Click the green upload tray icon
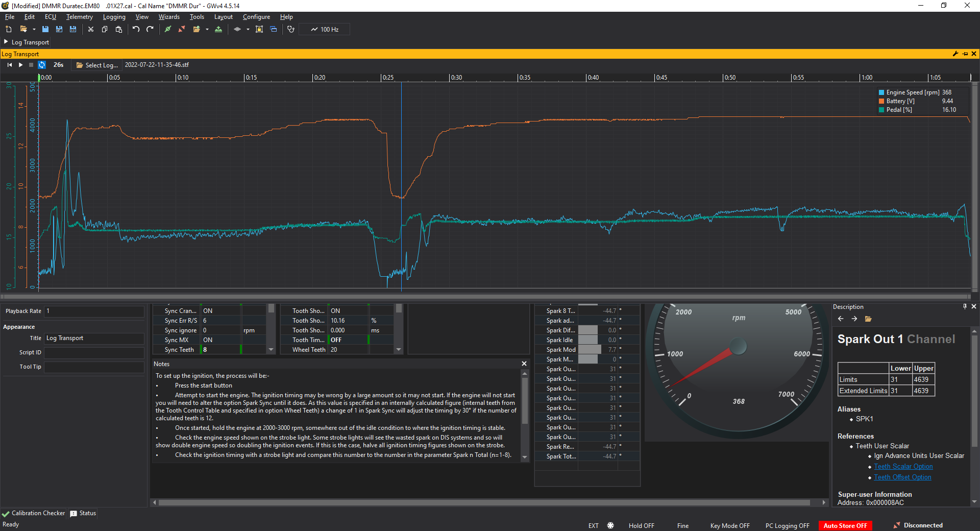Viewport: 980px width, 531px height. tap(218, 29)
